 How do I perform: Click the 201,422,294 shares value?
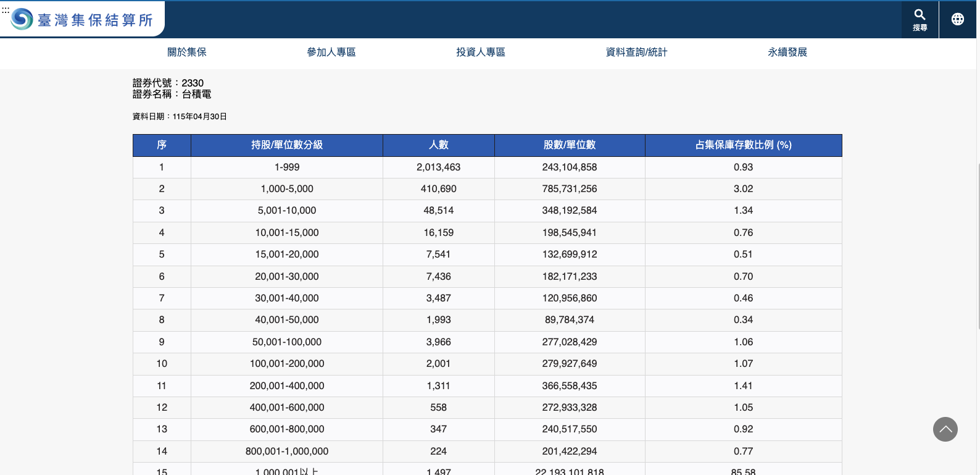click(x=570, y=452)
